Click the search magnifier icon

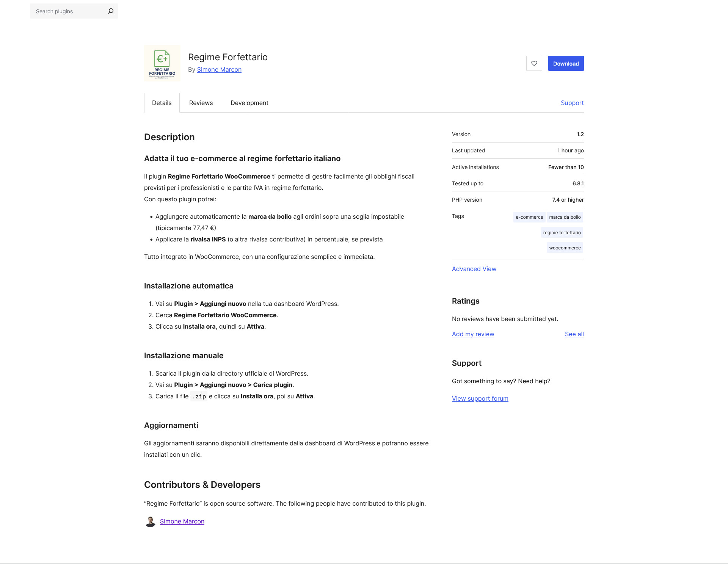(x=110, y=11)
